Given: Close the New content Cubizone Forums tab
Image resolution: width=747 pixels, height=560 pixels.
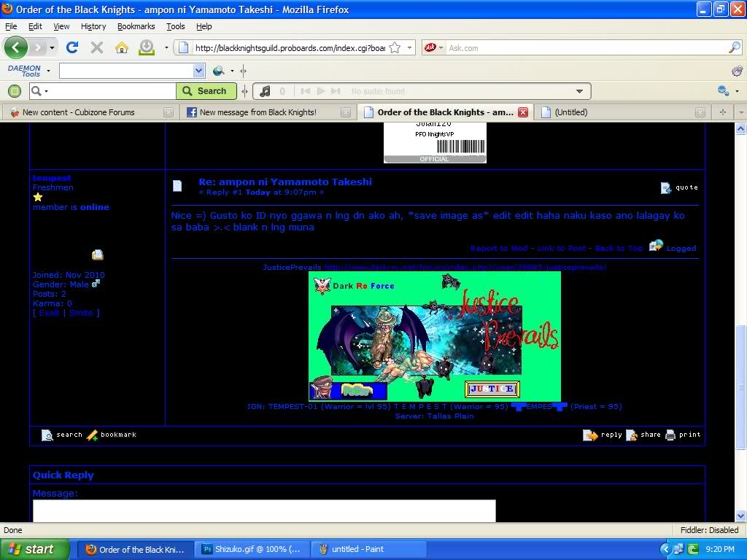Looking at the screenshot, I should coord(169,112).
